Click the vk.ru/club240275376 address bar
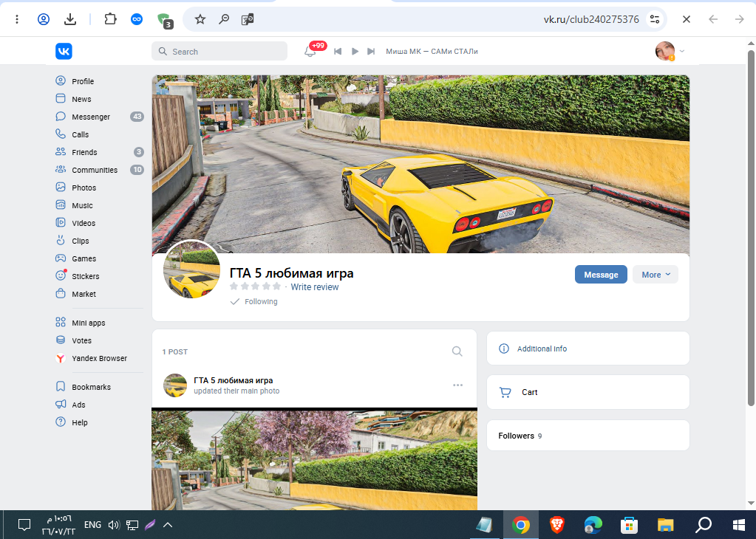 pos(591,19)
